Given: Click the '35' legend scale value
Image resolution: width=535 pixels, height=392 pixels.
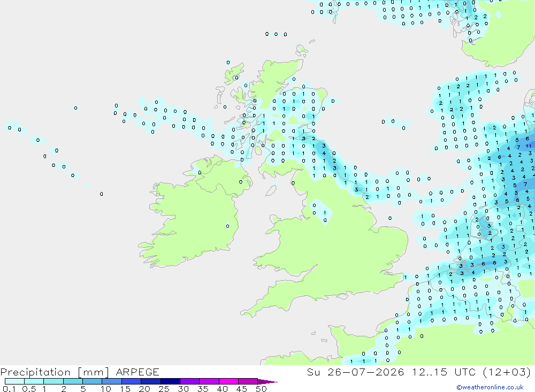Looking at the screenshot, I should click(x=203, y=389).
